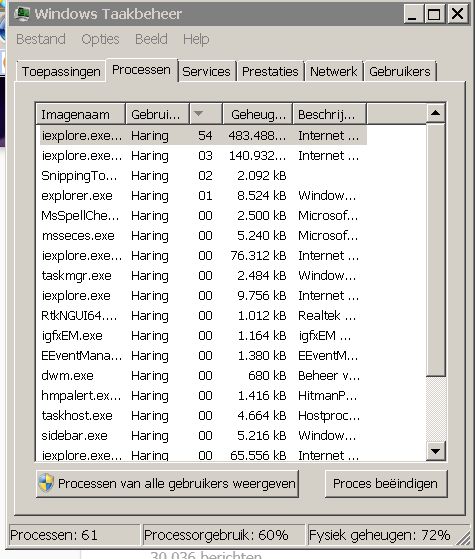Click Processen van alle gebruikers weergeven button

167,483
